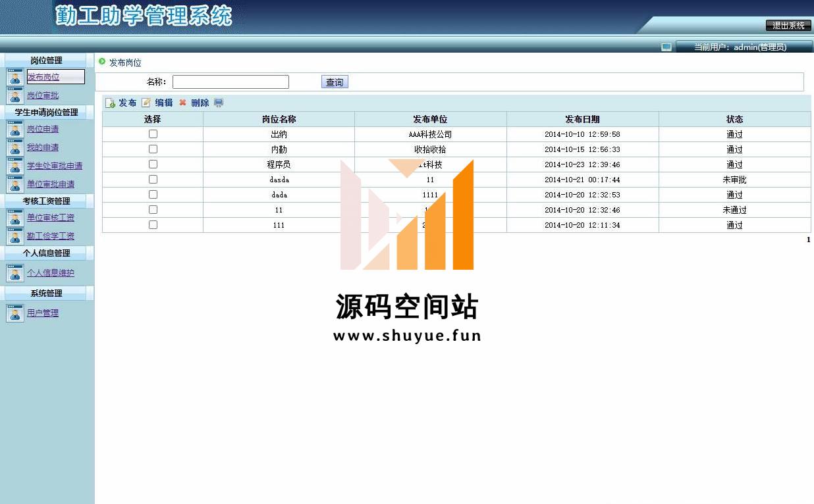Click the icon beside 个人信息维护
Screen dimensions: 814x504
point(15,273)
